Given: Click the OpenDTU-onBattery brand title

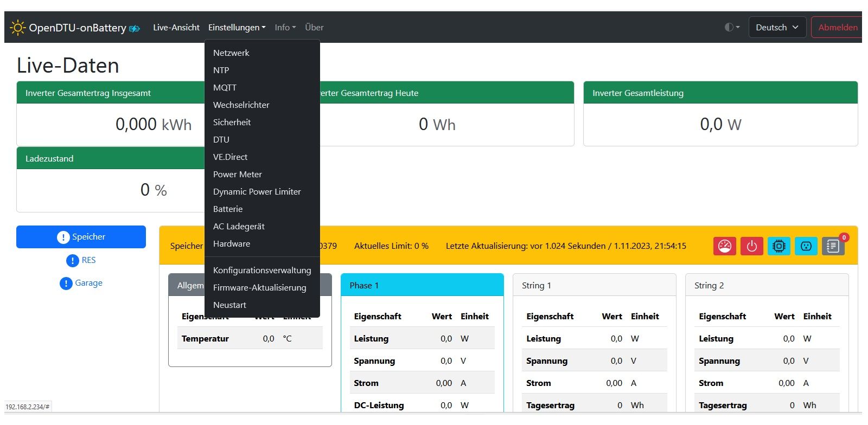Looking at the screenshot, I should point(78,27).
